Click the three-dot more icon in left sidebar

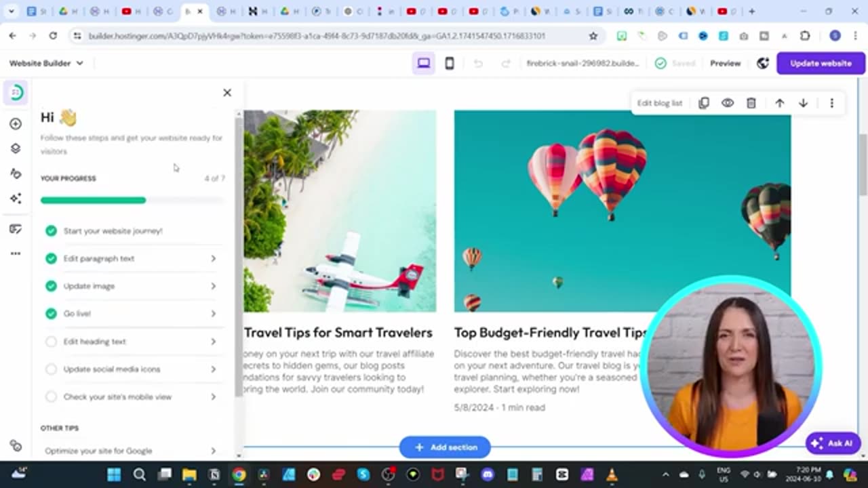click(16, 253)
